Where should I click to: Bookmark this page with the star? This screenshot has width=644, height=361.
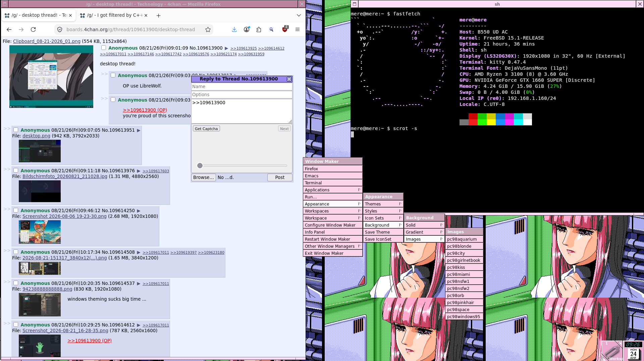click(x=208, y=29)
